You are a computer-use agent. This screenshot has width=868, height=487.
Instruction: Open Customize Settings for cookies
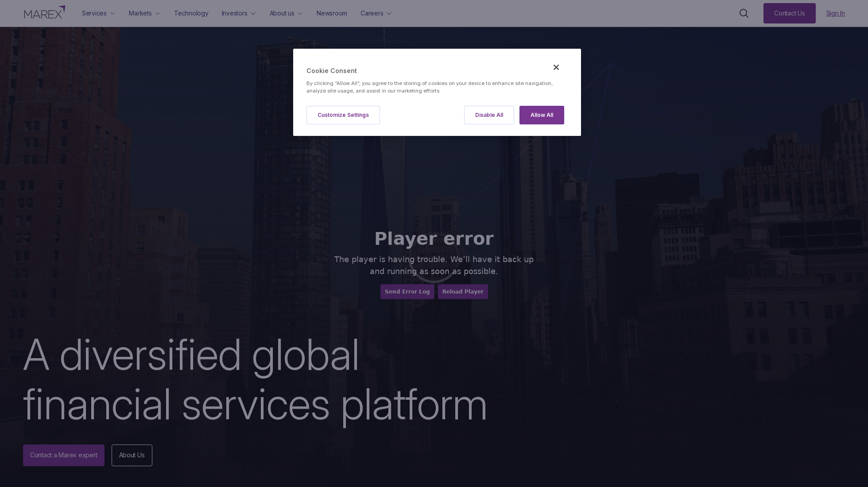[343, 115]
